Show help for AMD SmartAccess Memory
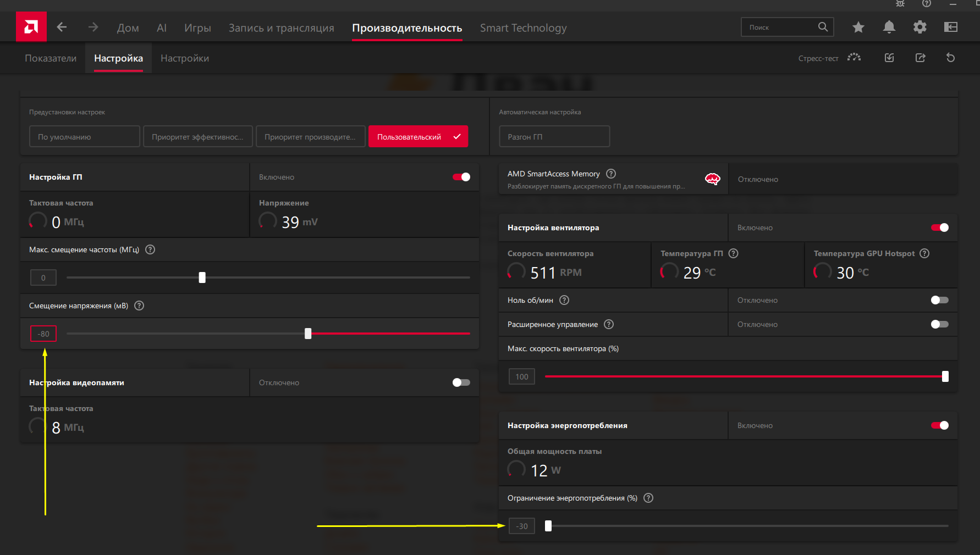This screenshot has width=980, height=555. pyautogui.click(x=611, y=174)
